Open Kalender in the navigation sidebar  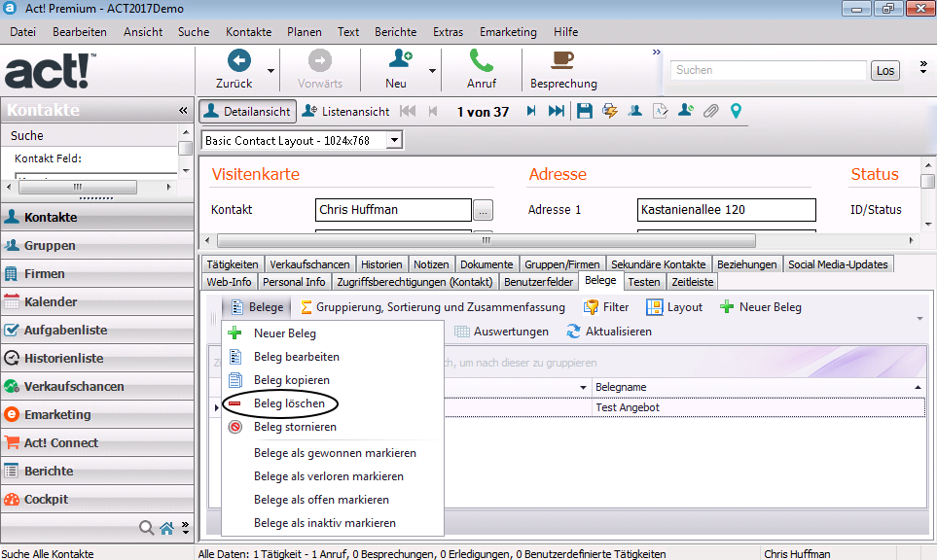pos(97,302)
